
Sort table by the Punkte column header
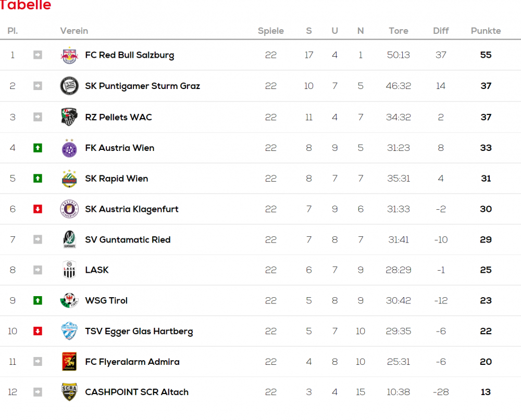pyautogui.click(x=486, y=31)
